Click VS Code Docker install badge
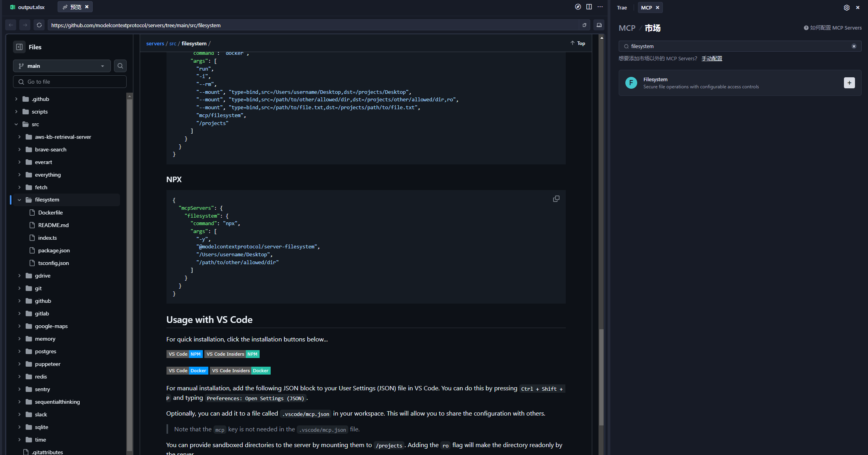Image resolution: width=868 pixels, height=455 pixels. tap(187, 371)
